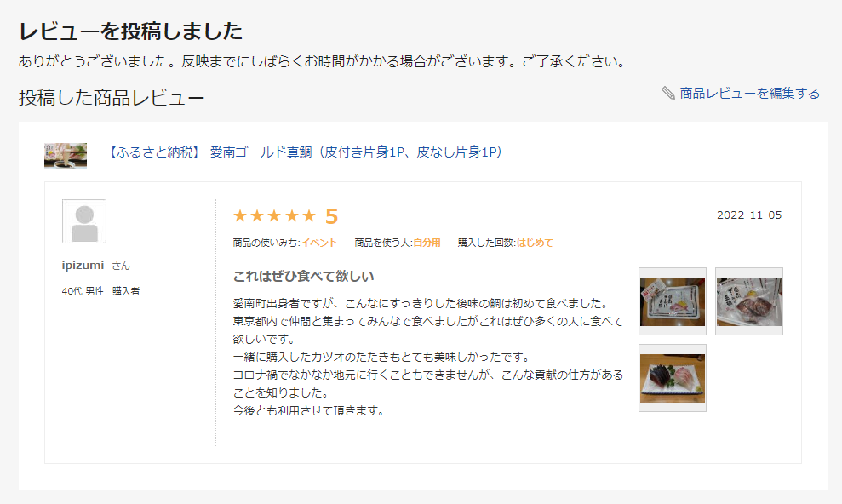Click the review date 2022-11-05
The height and width of the screenshot is (504, 842).
pyautogui.click(x=749, y=215)
